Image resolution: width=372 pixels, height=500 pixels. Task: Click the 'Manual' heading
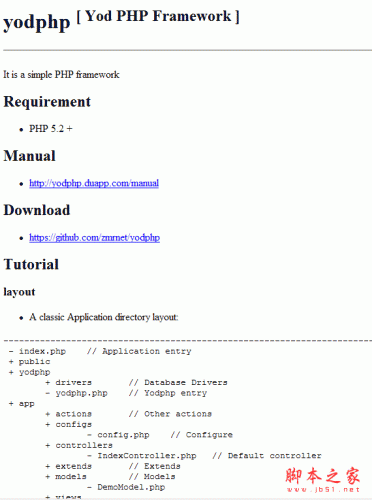point(29,156)
